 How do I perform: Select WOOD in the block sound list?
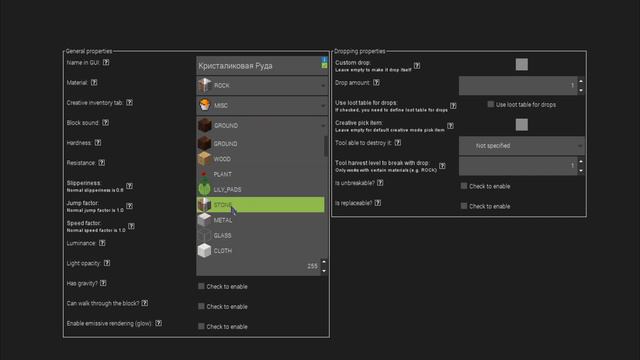pyautogui.click(x=260, y=159)
